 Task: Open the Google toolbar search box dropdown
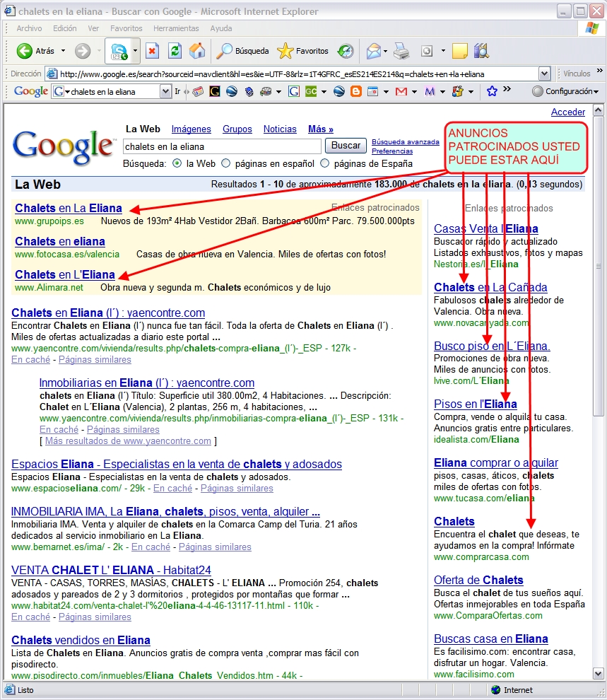[x=165, y=91]
